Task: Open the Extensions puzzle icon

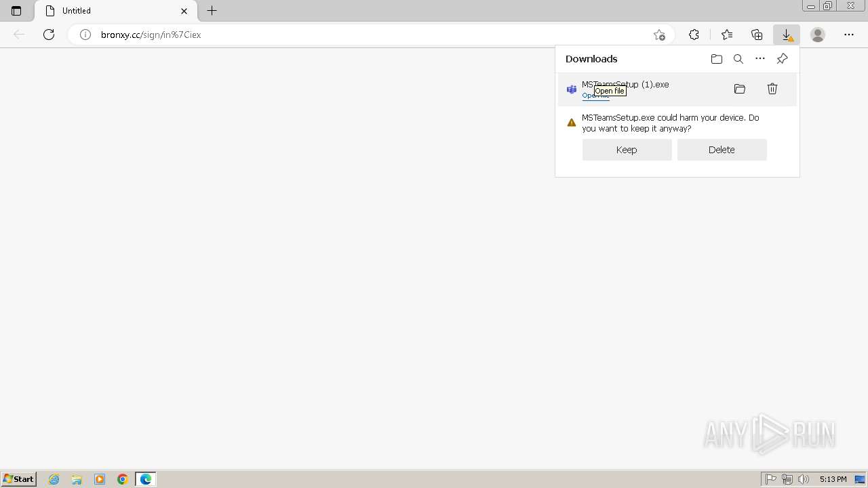Action: coord(694,35)
